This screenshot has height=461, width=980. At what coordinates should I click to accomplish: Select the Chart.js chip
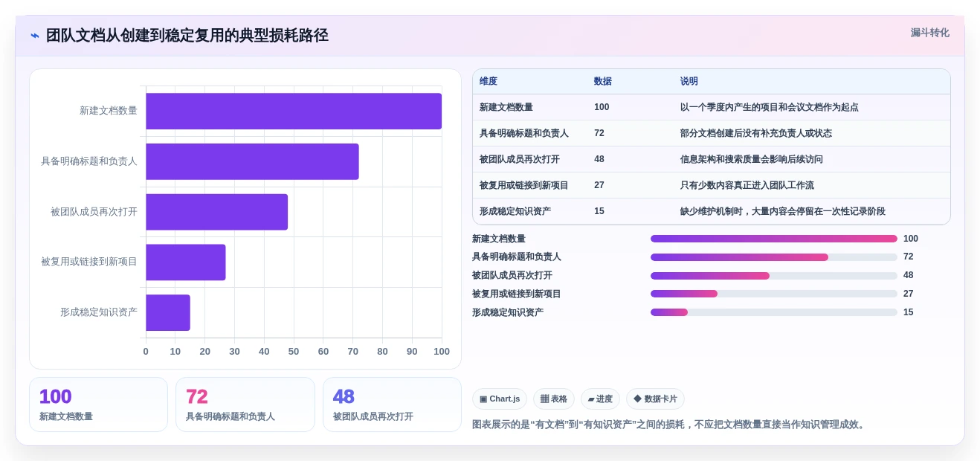tap(500, 399)
